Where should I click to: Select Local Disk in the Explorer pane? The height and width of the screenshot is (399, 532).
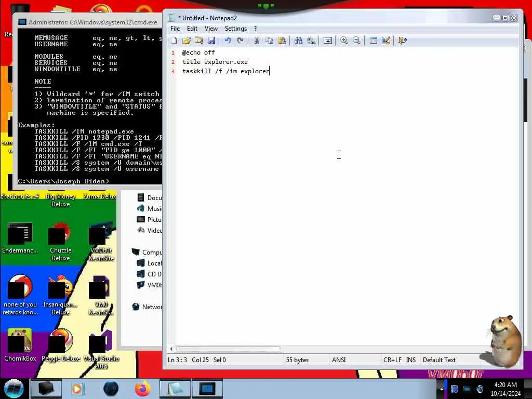pos(150,263)
